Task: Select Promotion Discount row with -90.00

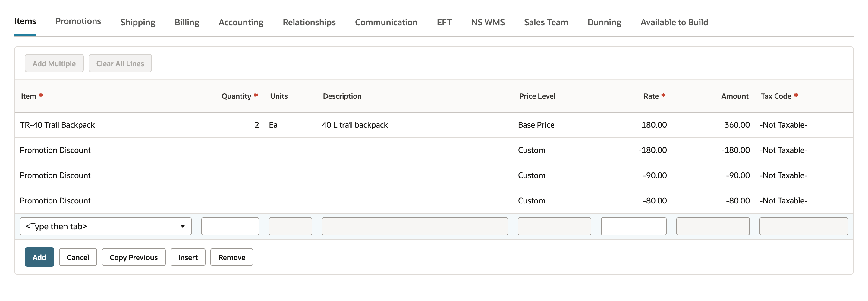Action: 434,175
